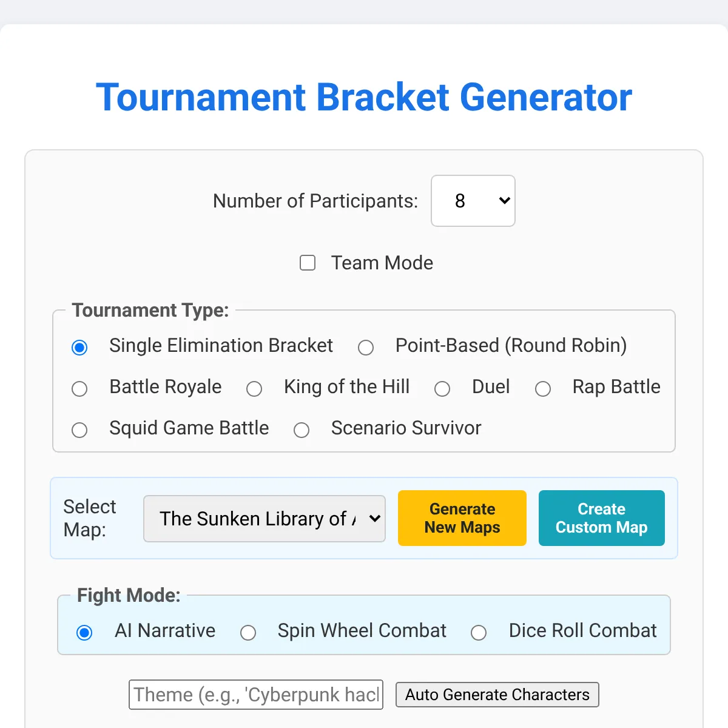Screen dimensions: 728x728
Task: Select Dice Roll Combat fight mode
Action: 479,633
